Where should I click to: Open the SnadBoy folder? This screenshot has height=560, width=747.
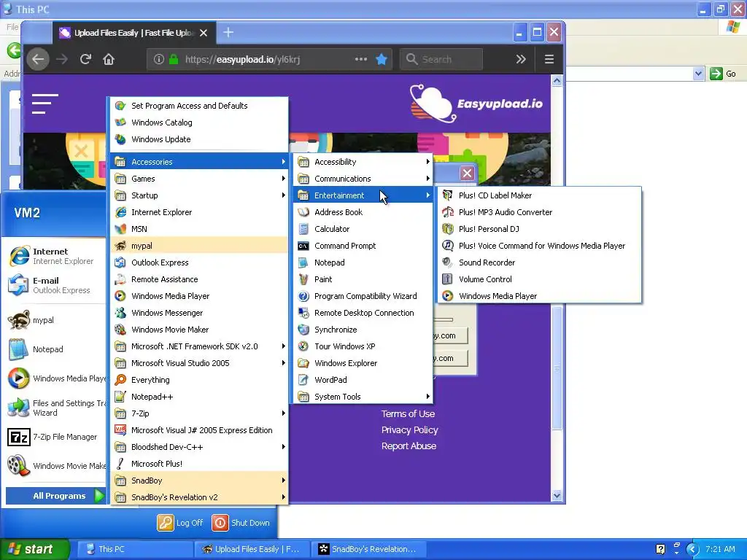tap(199, 481)
